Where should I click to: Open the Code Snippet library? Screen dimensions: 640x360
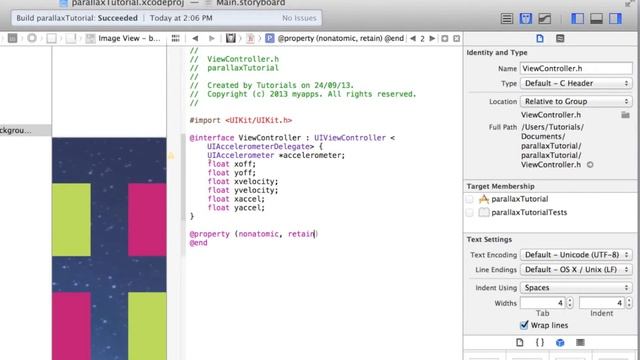pos(540,342)
